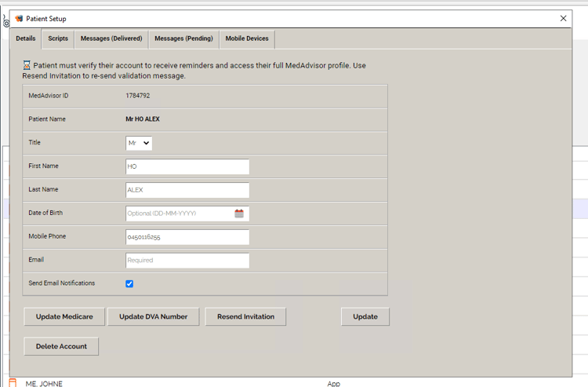This screenshot has height=387, width=588.
Task: Open the calendar date picker icon
Action: (x=239, y=214)
